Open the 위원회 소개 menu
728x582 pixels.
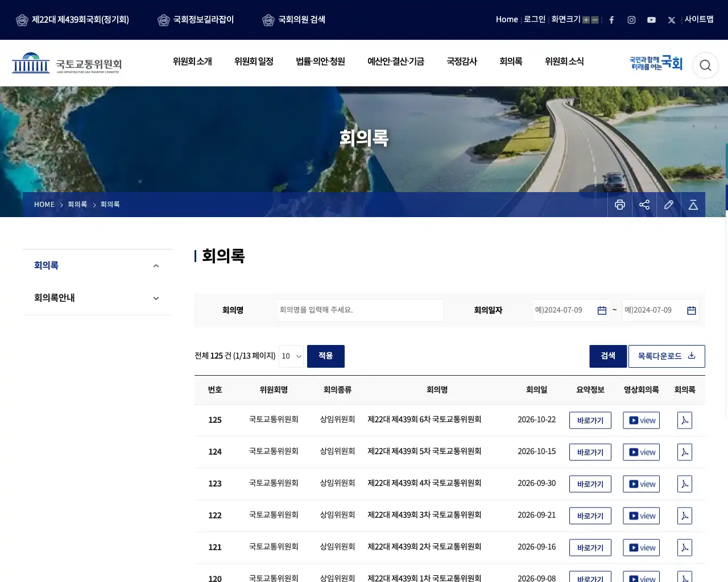pyautogui.click(x=192, y=61)
